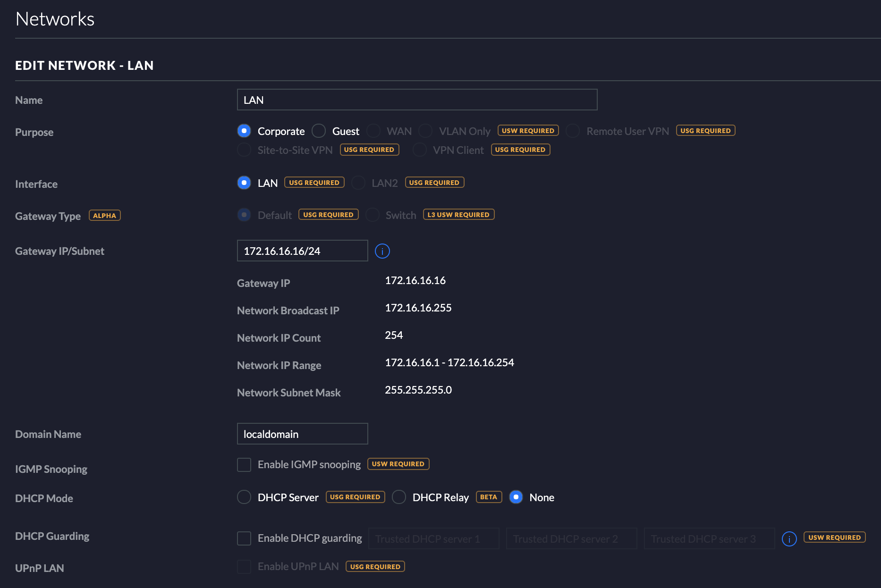Click the DHCP guarding info icon

click(x=789, y=538)
